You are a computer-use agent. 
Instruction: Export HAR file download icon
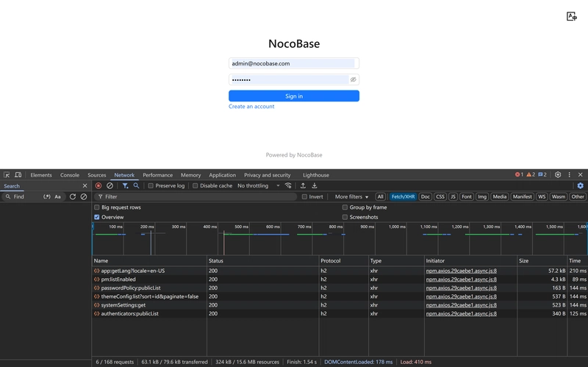click(315, 186)
